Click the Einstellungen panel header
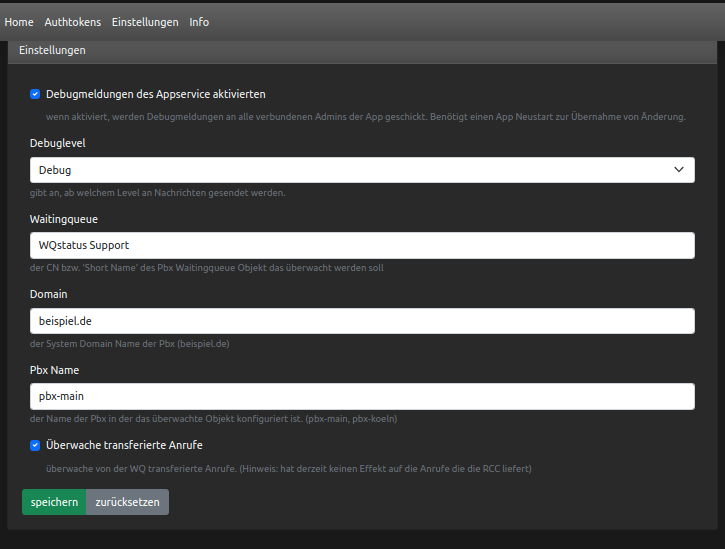The width and height of the screenshot is (725, 549). click(362, 50)
